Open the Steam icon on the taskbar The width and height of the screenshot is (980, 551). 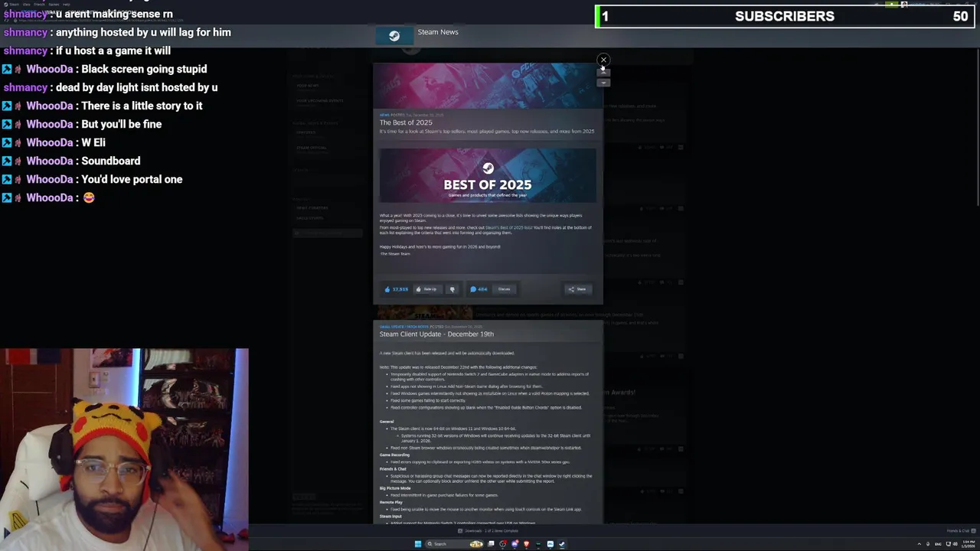(561, 544)
